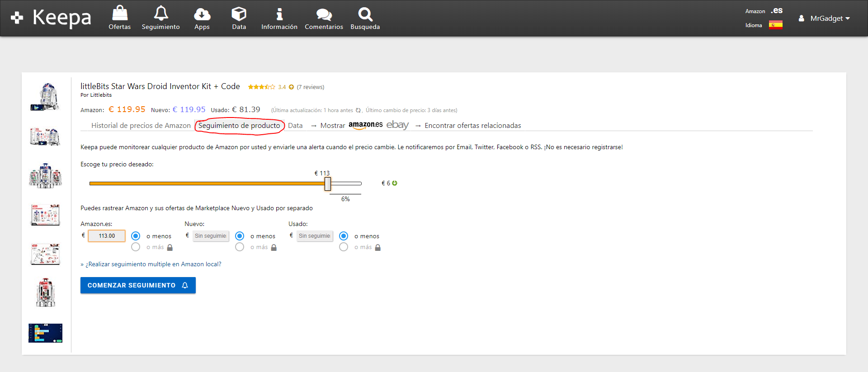The width and height of the screenshot is (868, 372).
Task: Click lock icon beside Nuevo o más
Action: point(274,248)
